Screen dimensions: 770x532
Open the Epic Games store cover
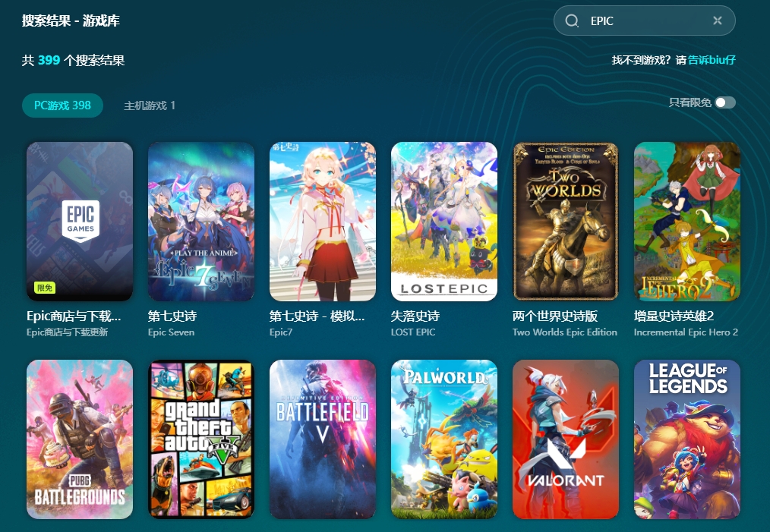[80, 222]
